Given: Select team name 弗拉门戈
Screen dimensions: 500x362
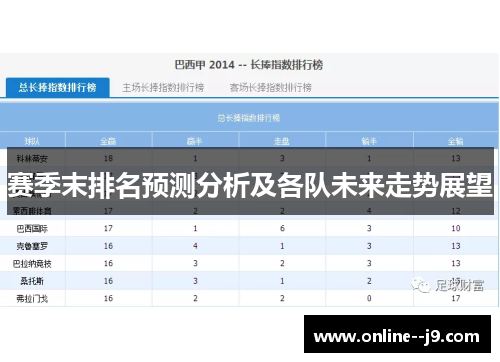Looking at the screenshot, I should (32, 299).
